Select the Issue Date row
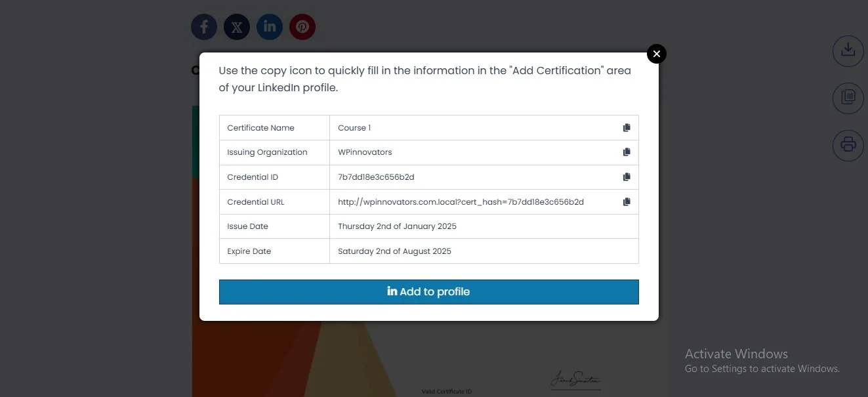The image size is (868, 397). tap(274, 226)
